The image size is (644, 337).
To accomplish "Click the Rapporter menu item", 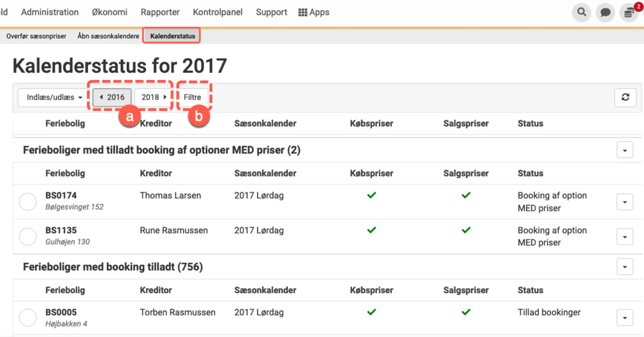I will [x=160, y=12].
